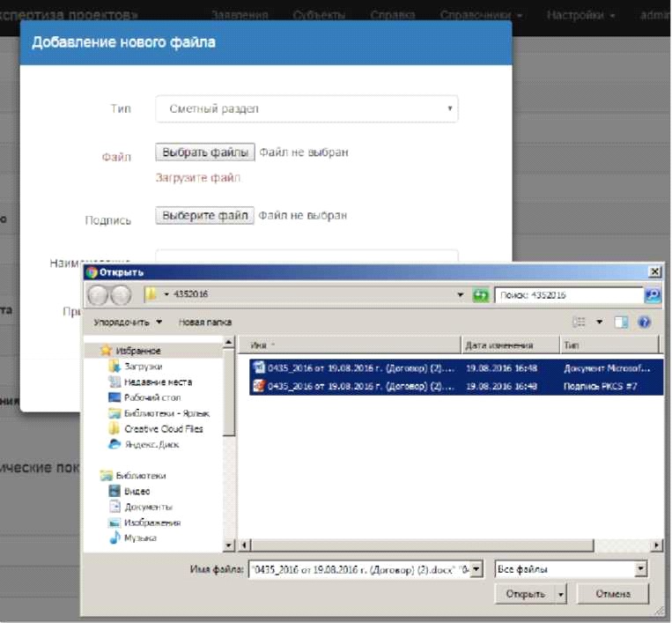
Task: Open the Все файлы file type dropdown
Action: coord(571,569)
